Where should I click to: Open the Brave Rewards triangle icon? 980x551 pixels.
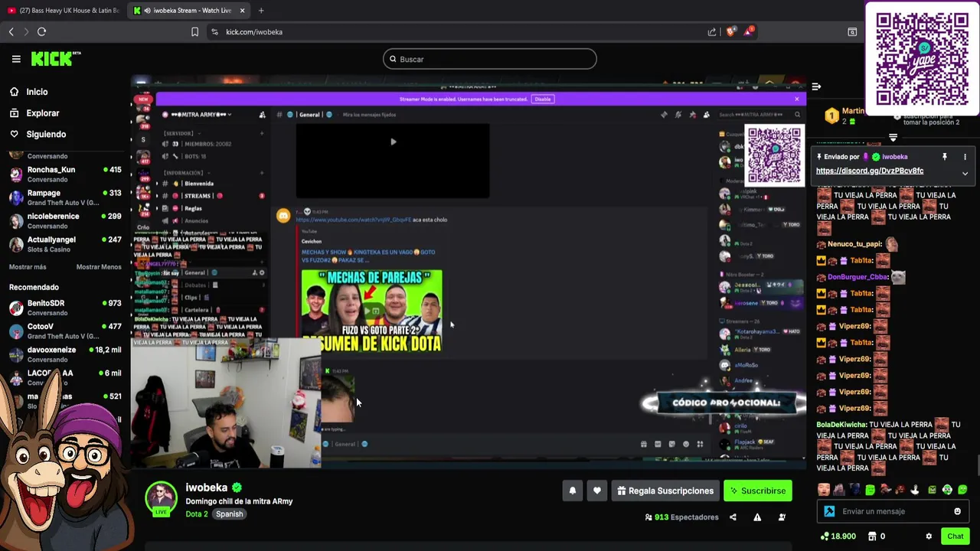[749, 31]
